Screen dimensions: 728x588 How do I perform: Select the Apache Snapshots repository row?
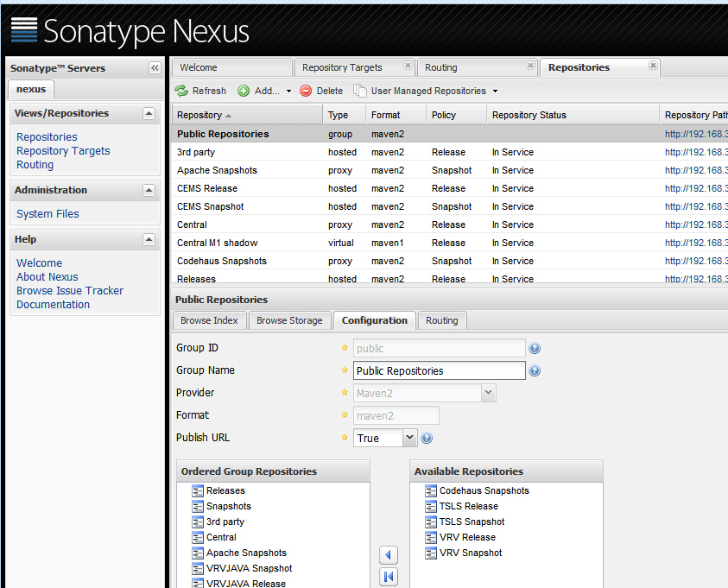point(449,170)
